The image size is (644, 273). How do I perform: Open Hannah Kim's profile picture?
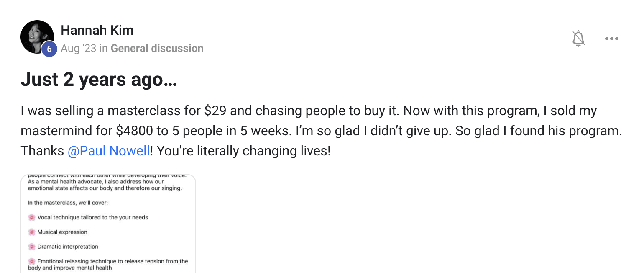[x=37, y=37]
